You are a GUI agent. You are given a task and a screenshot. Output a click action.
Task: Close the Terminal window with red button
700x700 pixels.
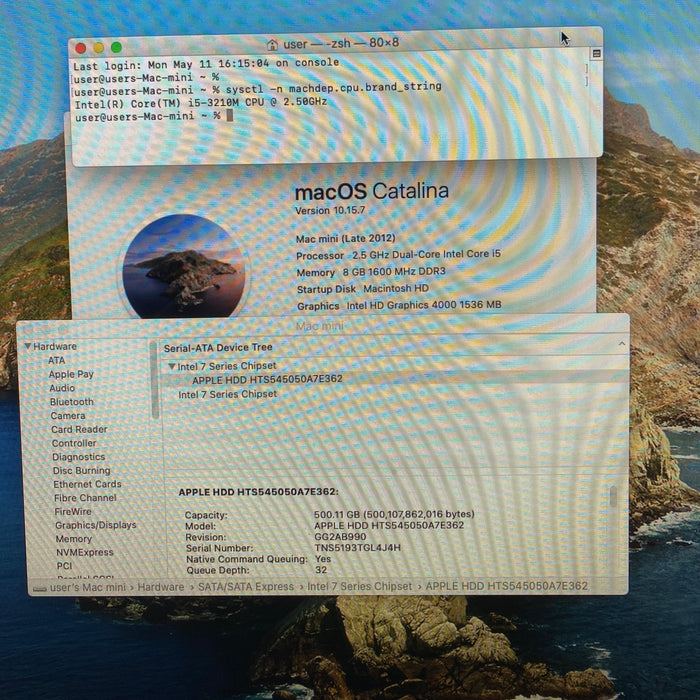click(81, 48)
